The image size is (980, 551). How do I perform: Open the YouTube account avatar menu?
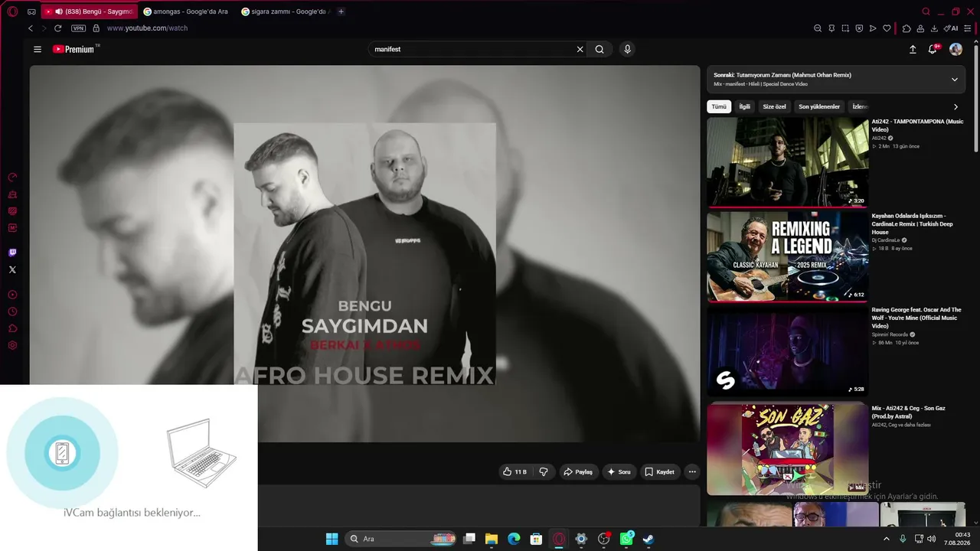[955, 49]
